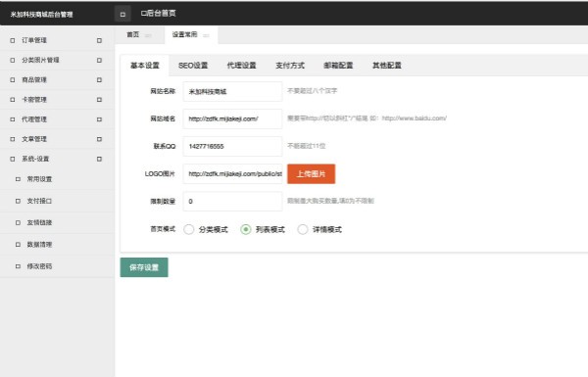Screen dimensions: 588x377
Task: Switch to the SEO设置 tab
Action: coord(193,66)
